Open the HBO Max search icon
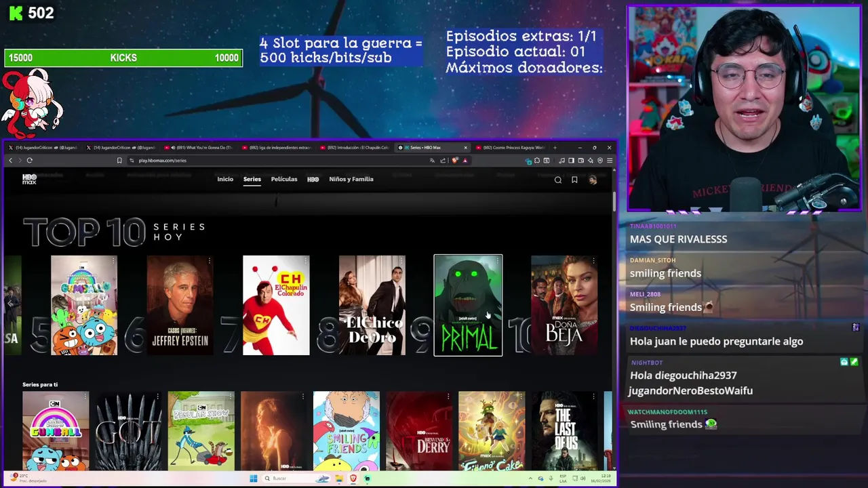The height and width of the screenshot is (488, 868). click(558, 180)
